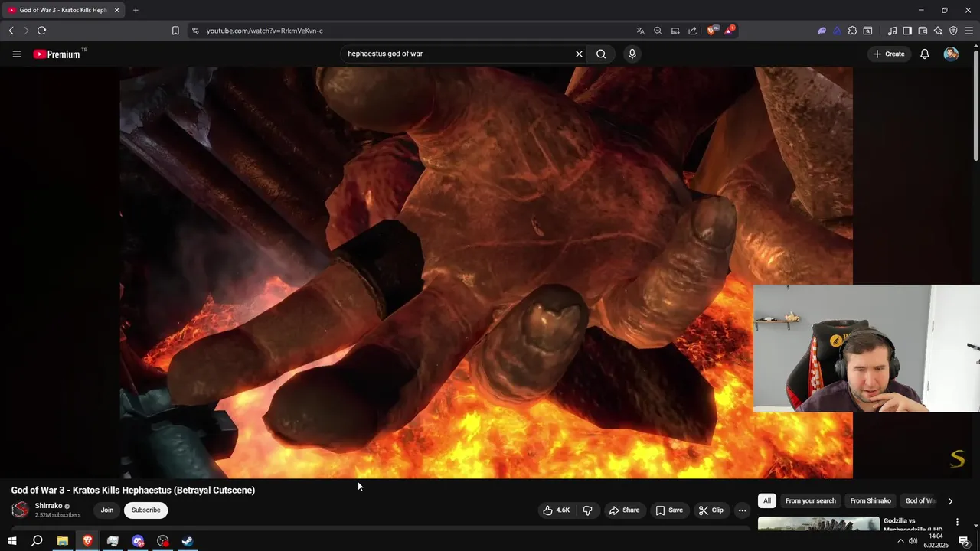
Task: Open Brave Shields lion icon
Action: 711,31
